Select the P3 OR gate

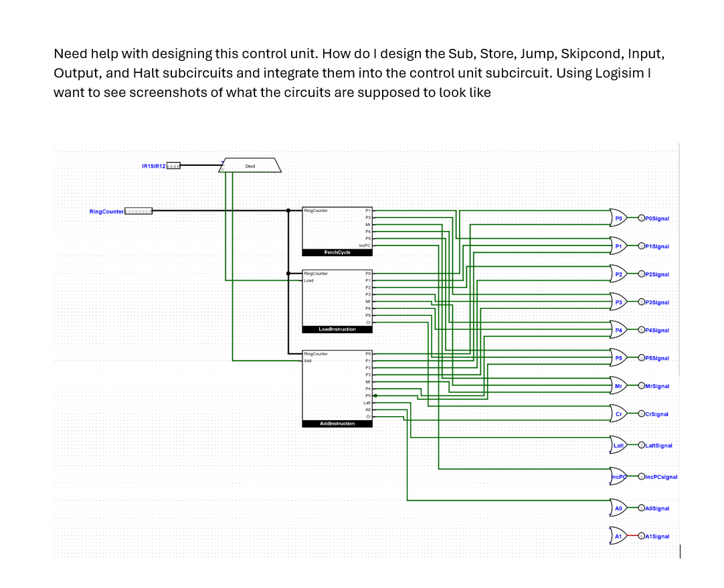point(618,302)
